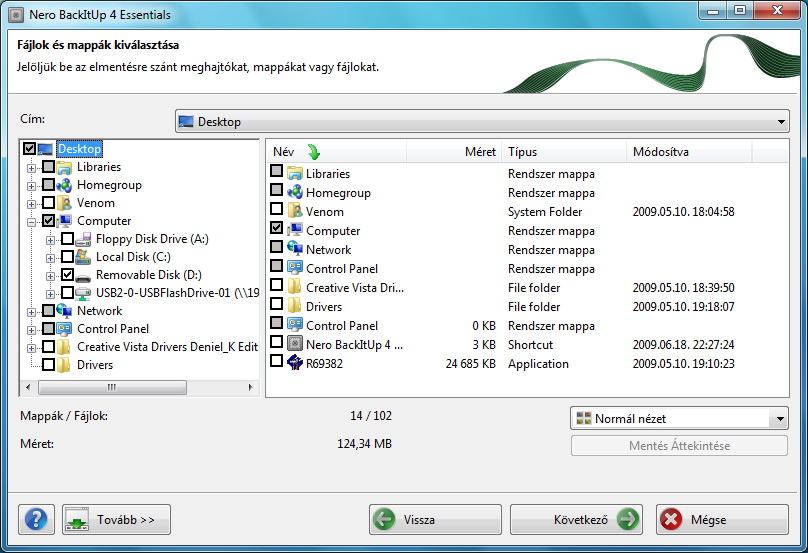808x553 pixels.
Task: Click the blue help question mark icon
Action: 36,520
